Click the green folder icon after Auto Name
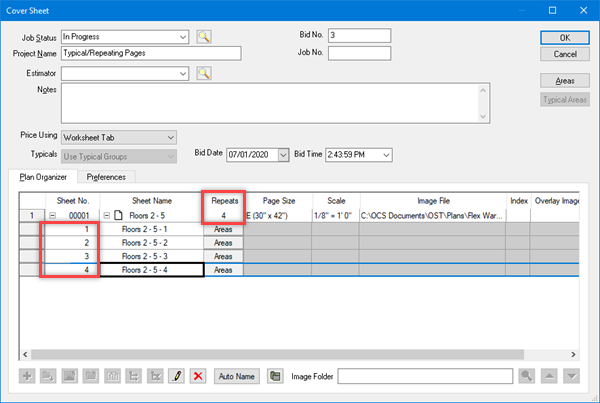Image resolution: width=600 pixels, height=403 pixels. pyautogui.click(x=275, y=376)
